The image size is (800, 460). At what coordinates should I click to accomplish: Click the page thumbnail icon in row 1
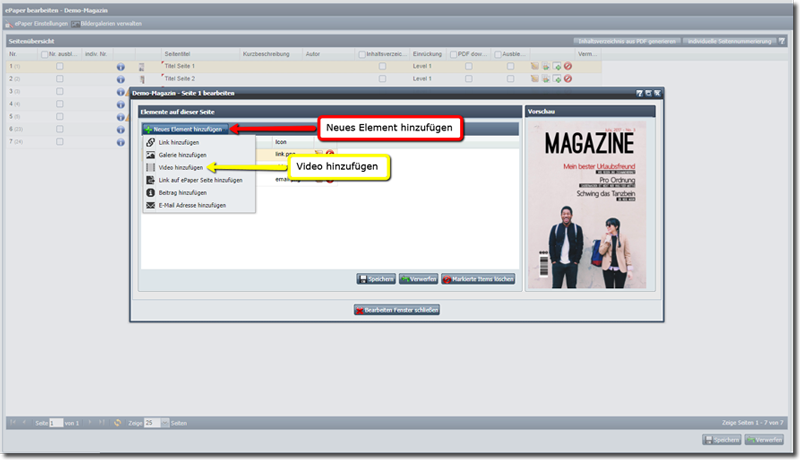pyautogui.click(x=142, y=67)
